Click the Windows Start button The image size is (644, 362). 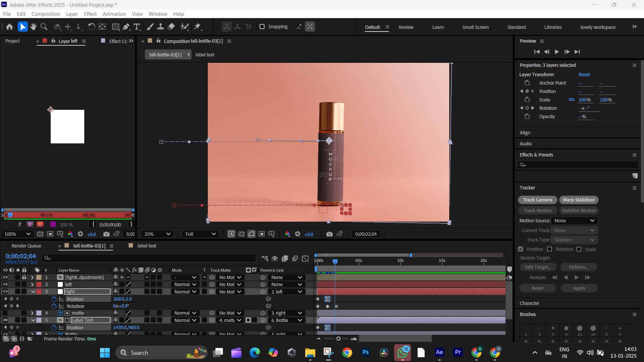pos(105,353)
